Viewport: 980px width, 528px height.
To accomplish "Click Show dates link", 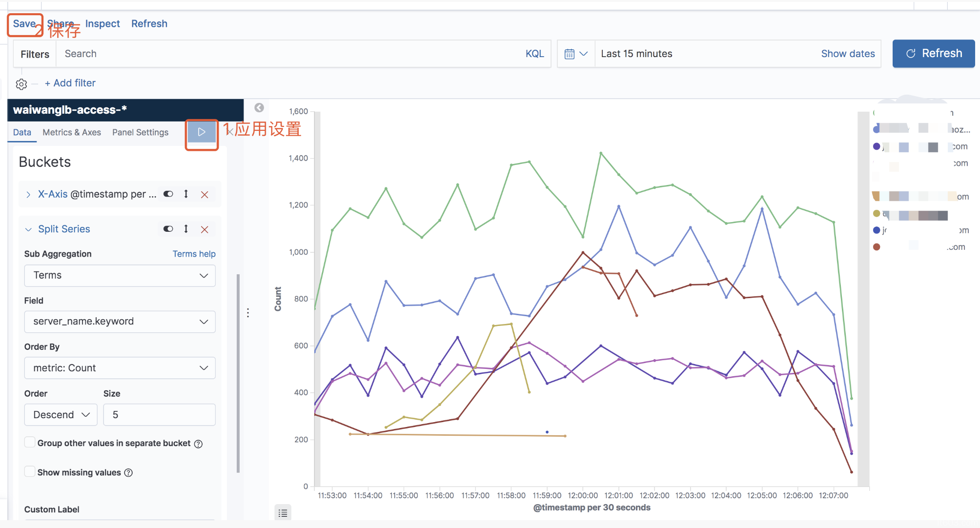I will 848,54.
